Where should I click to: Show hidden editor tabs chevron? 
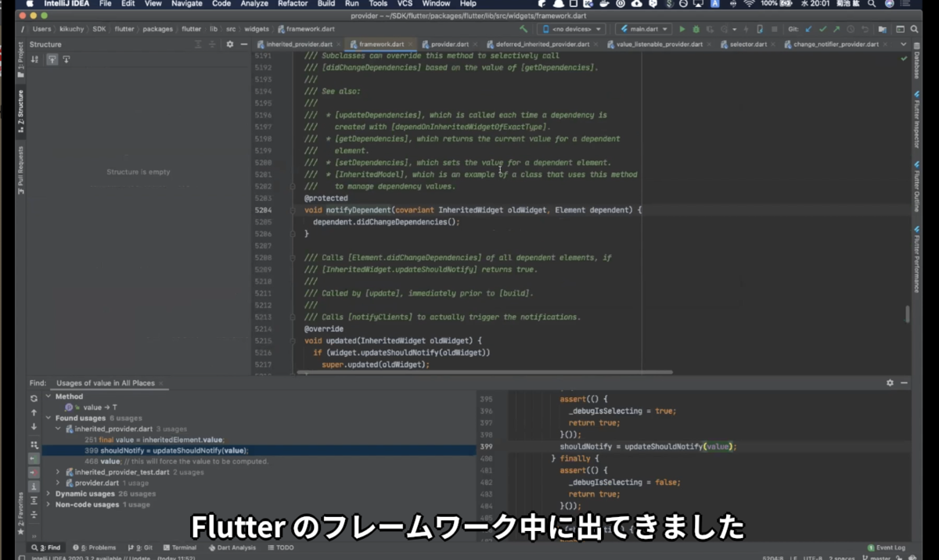point(905,45)
